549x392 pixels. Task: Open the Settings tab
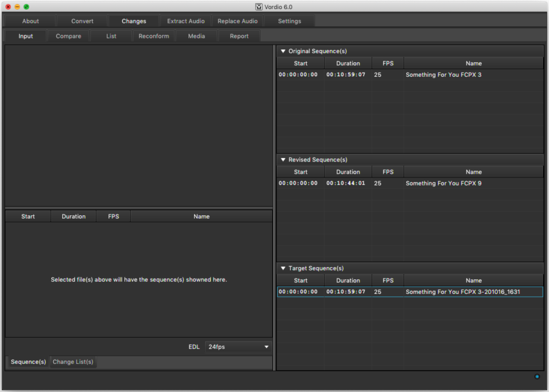(289, 21)
